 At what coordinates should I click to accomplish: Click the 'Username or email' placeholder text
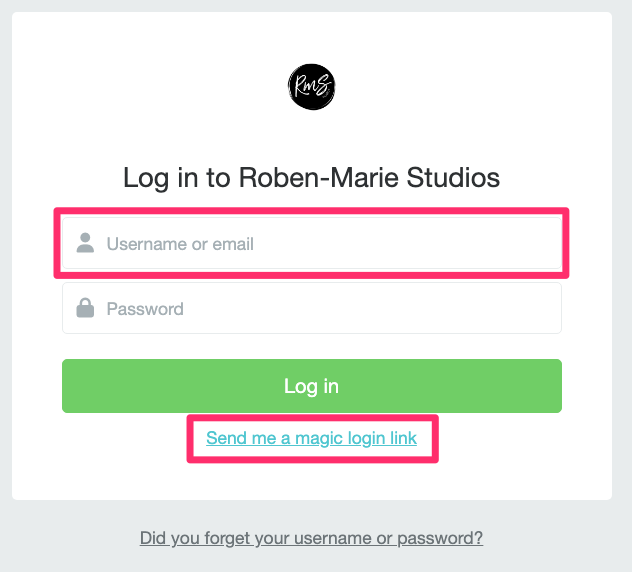click(180, 244)
